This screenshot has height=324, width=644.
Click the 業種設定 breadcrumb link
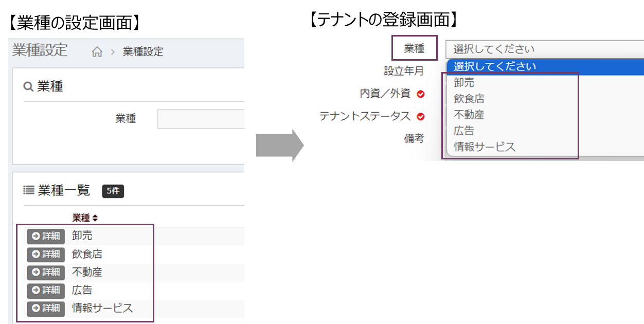tap(142, 52)
